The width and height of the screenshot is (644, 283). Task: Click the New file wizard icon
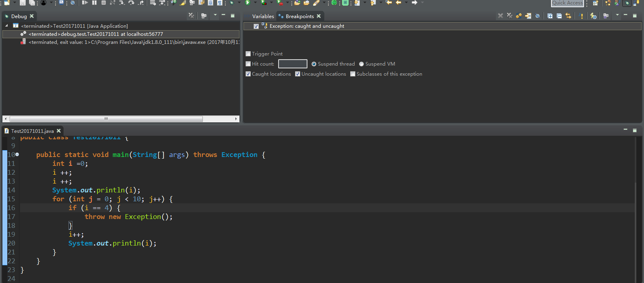(7, 2)
